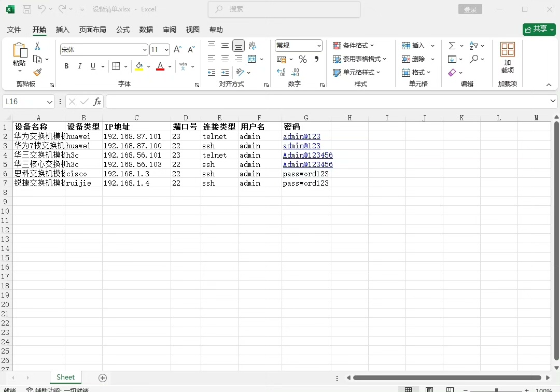This screenshot has height=392, width=560.
Task: Click the Cut scissors icon
Action: 37,46
